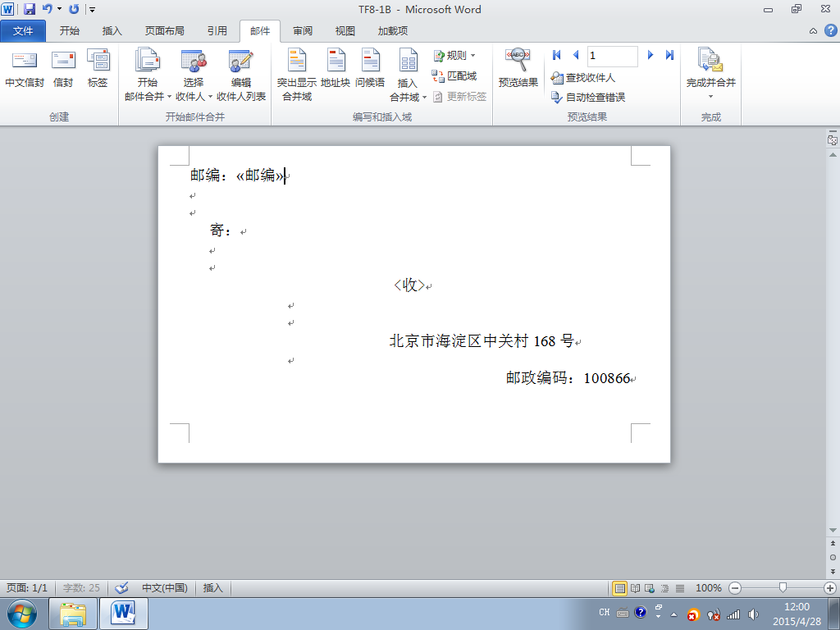
Task: Switch to the 插入 tab
Action: tap(112, 31)
